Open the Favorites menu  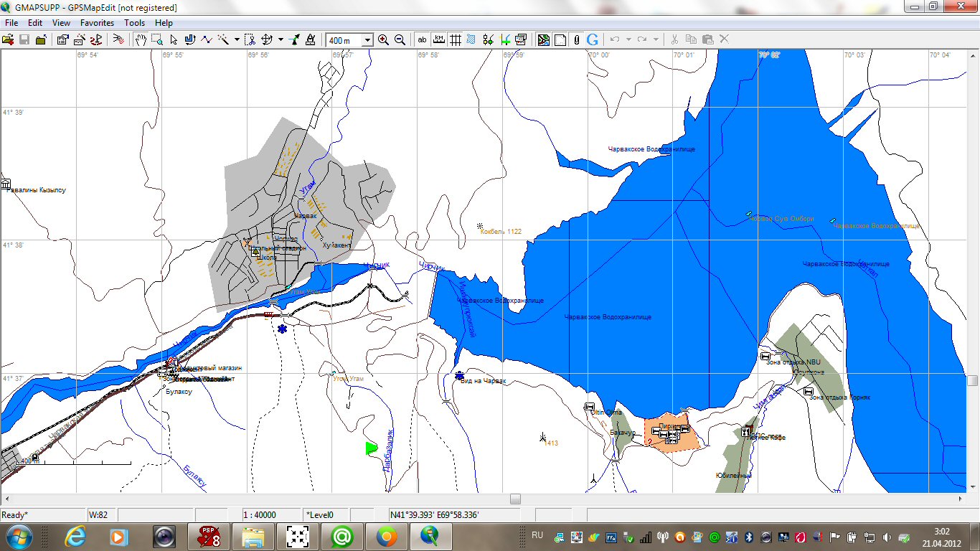(97, 23)
